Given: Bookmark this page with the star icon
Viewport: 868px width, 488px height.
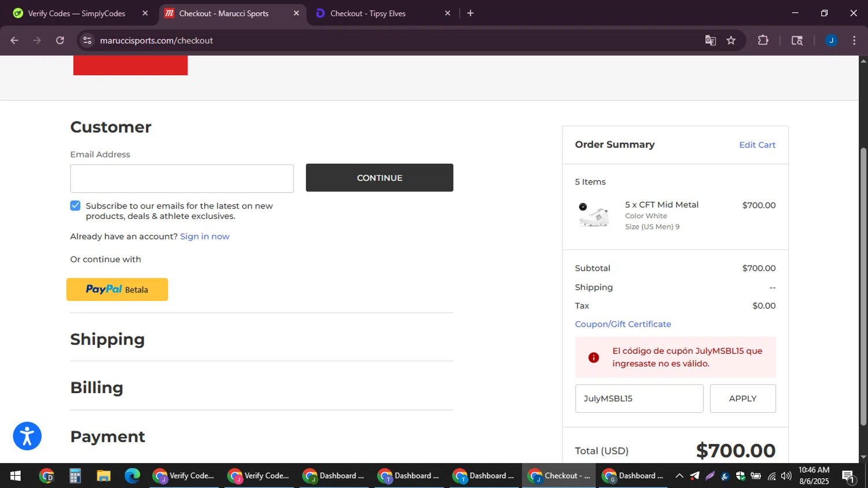Looking at the screenshot, I should (x=731, y=41).
